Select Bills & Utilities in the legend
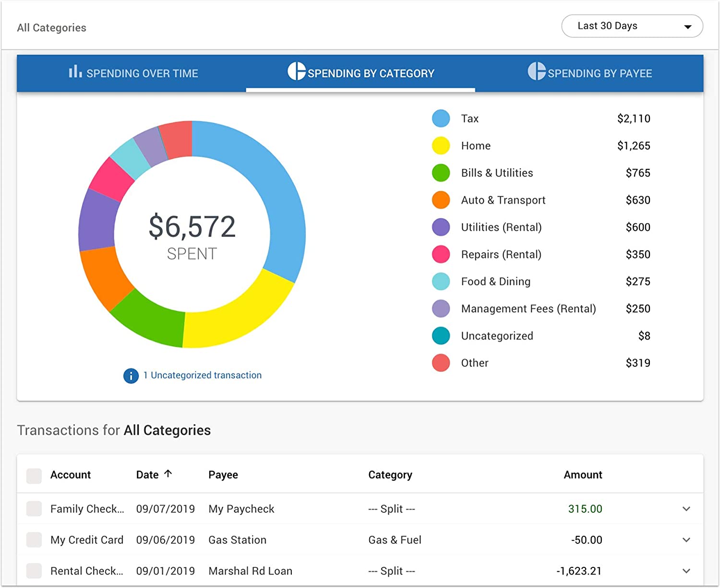 point(497,173)
